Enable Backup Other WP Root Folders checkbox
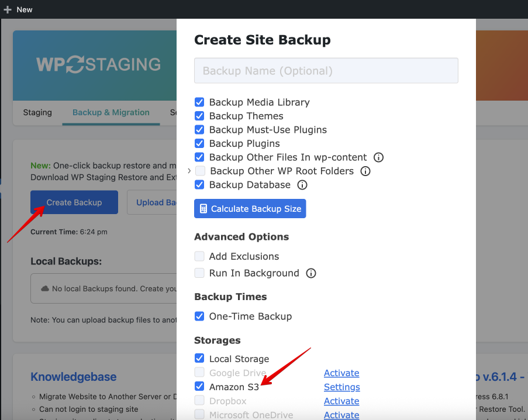Image resolution: width=528 pixels, height=420 pixels. 201,171
